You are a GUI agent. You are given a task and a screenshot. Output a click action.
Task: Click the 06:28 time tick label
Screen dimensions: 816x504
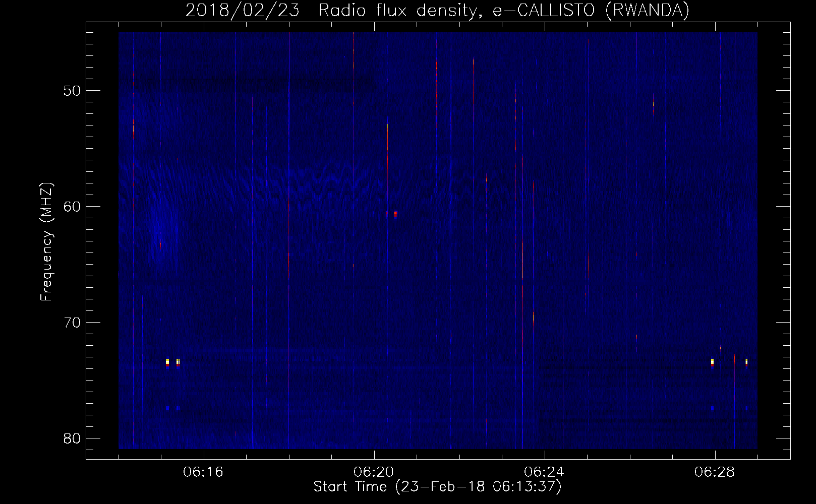pos(715,472)
